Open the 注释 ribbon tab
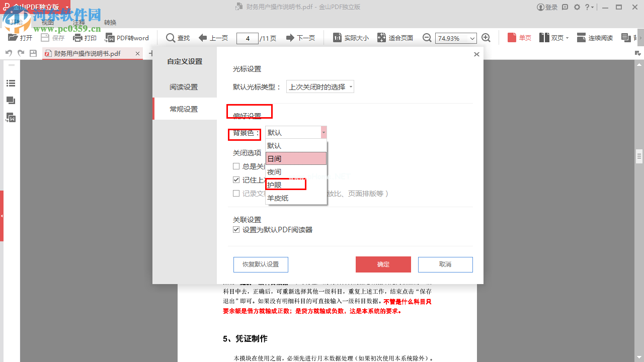 79,23
